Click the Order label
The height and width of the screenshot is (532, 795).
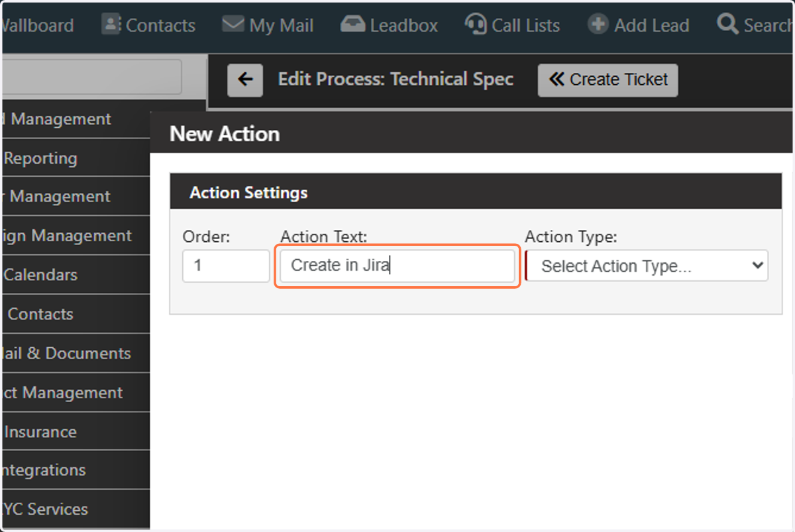pyautogui.click(x=206, y=237)
